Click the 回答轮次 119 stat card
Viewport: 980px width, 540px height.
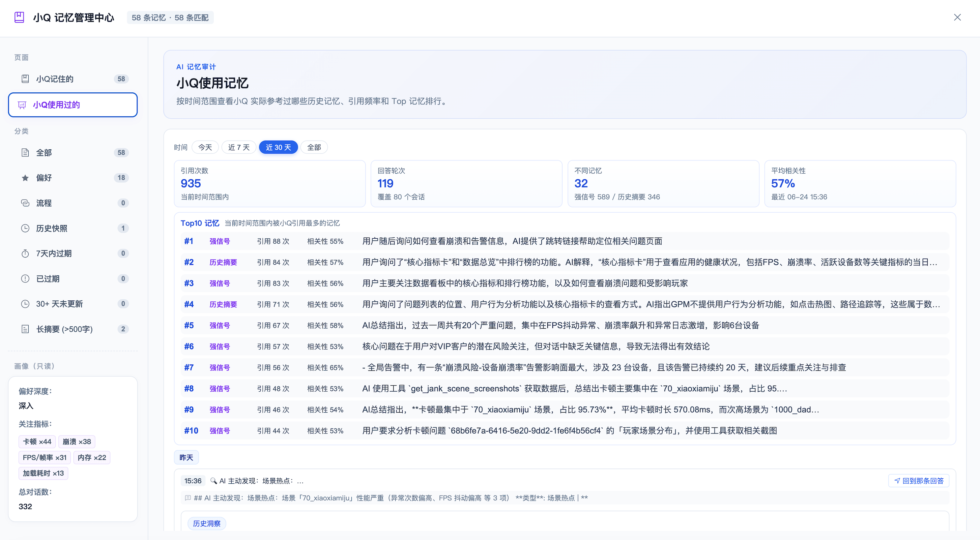pos(466,184)
